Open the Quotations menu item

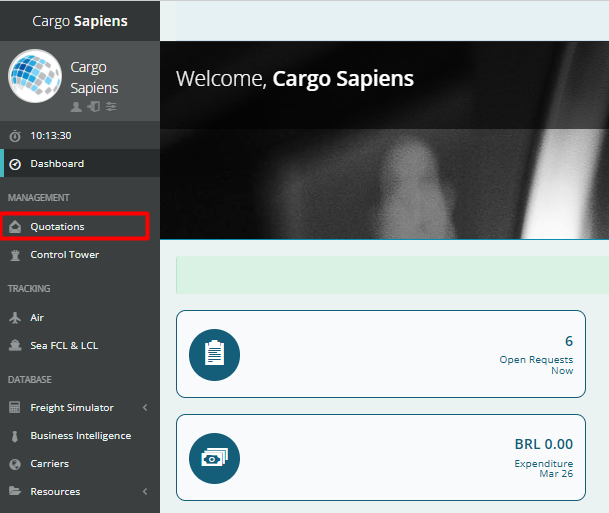point(57,227)
